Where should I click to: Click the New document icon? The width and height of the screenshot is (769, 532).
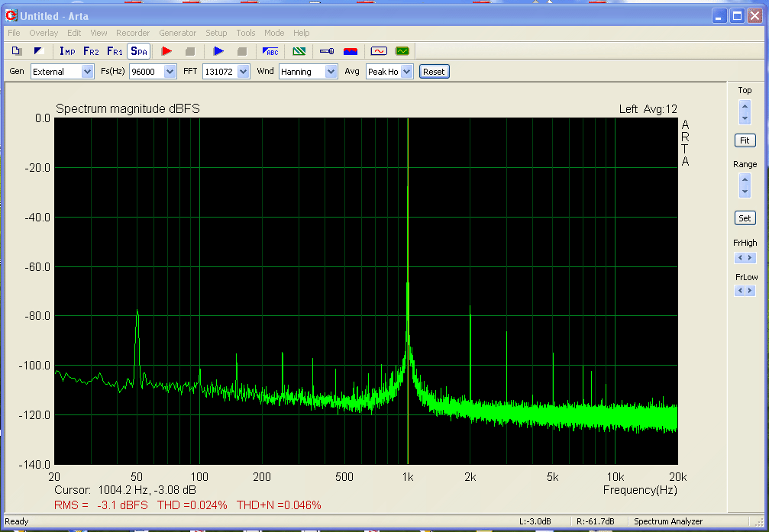[x=17, y=51]
